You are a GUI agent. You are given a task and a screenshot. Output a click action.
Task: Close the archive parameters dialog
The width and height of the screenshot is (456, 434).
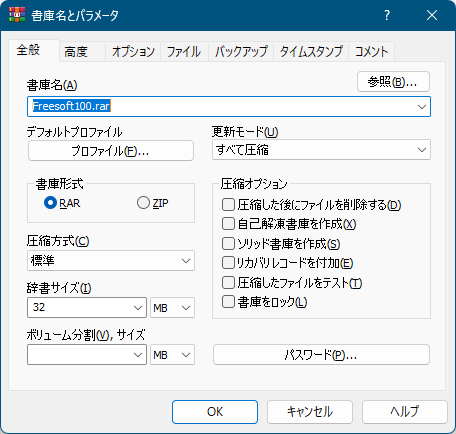pos(432,15)
